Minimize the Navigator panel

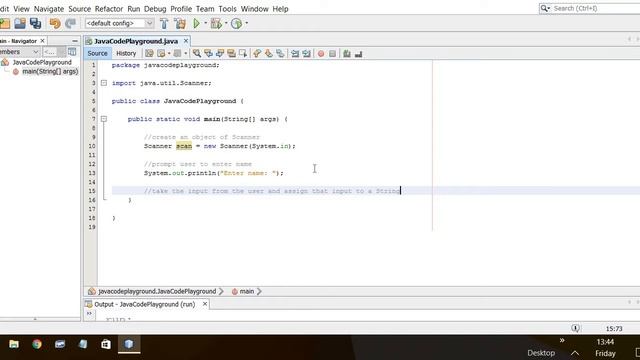pyautogui.click(x=75, y=41)
